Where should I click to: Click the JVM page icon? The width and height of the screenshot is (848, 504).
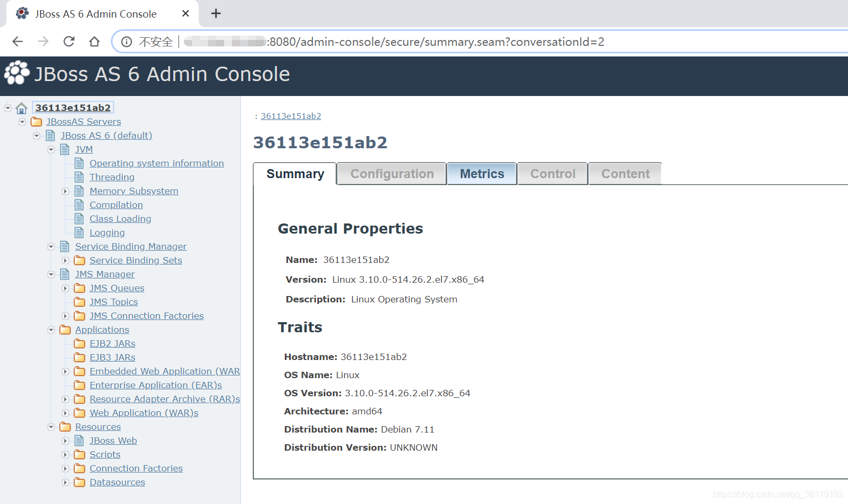pyautogui.click(x=65, y=149)
